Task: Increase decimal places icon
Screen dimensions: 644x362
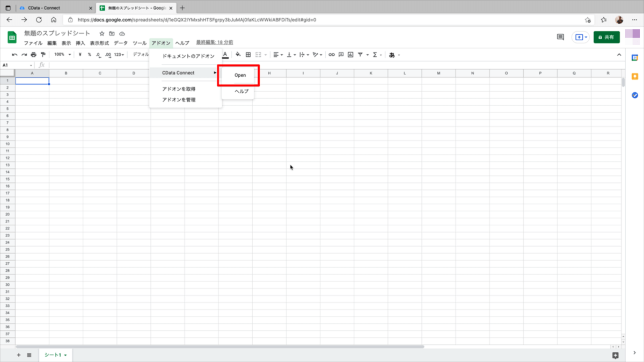Action: [108, 55]
